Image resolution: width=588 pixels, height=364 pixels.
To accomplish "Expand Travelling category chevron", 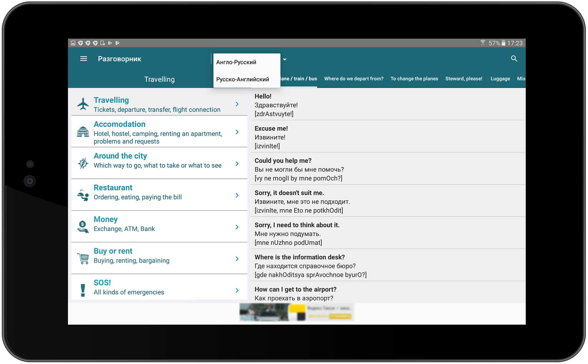I will tap(237, 104).
